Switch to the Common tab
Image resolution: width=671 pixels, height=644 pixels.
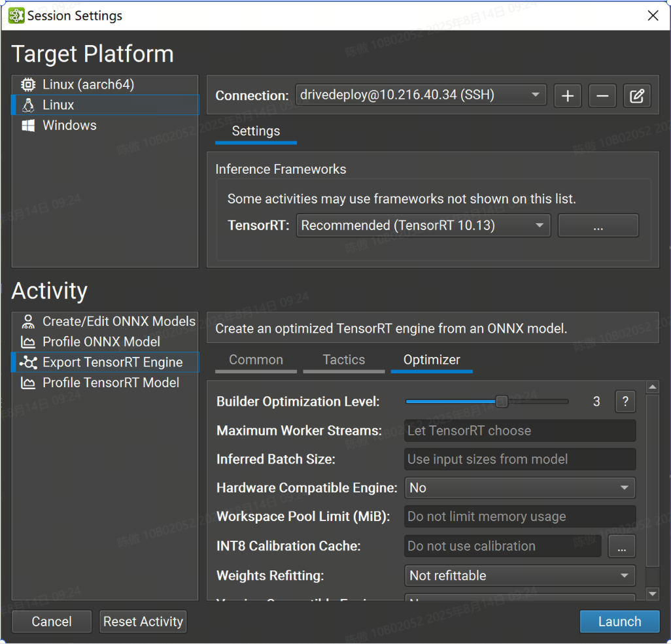(256, 360)
